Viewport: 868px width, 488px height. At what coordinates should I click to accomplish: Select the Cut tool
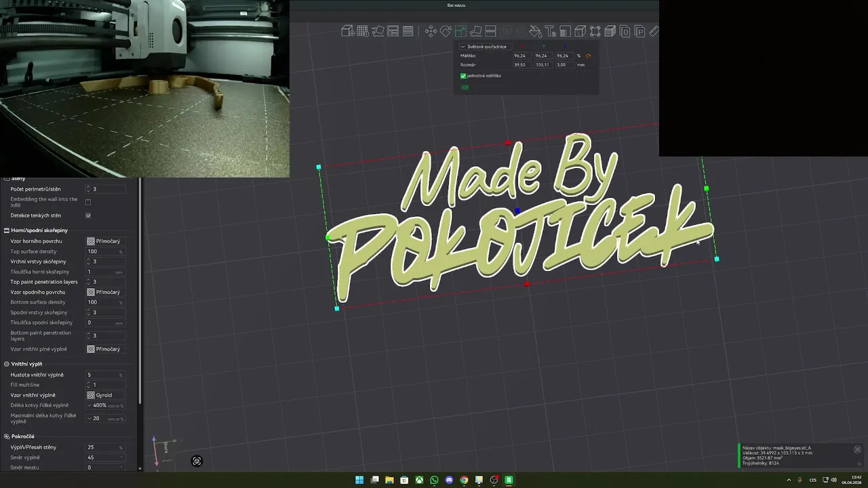pos(490,31)
